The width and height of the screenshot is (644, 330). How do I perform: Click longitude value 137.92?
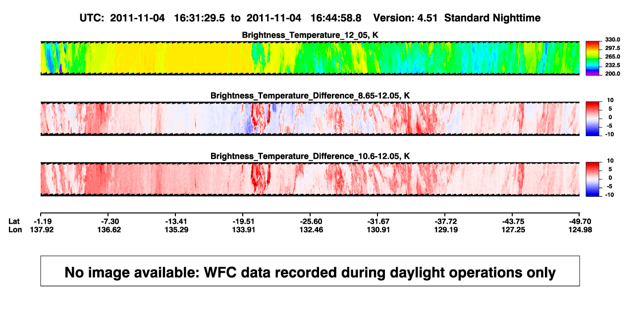(x=42, y=230)
